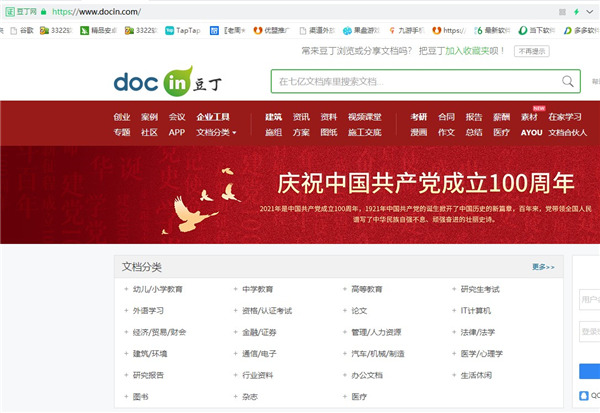Open 图纸 in the navigation bar

point(329,132)
